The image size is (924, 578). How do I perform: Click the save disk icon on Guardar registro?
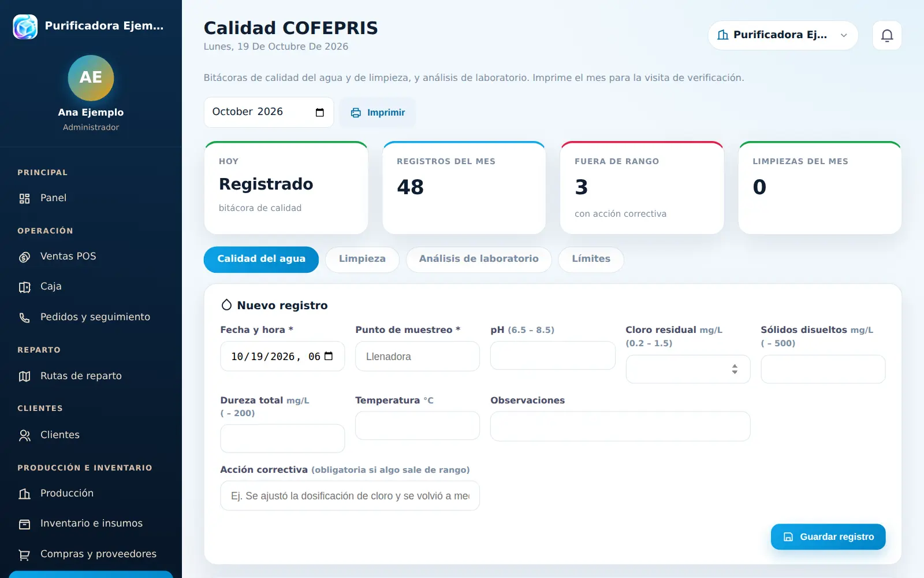click(x=788, y=537)
